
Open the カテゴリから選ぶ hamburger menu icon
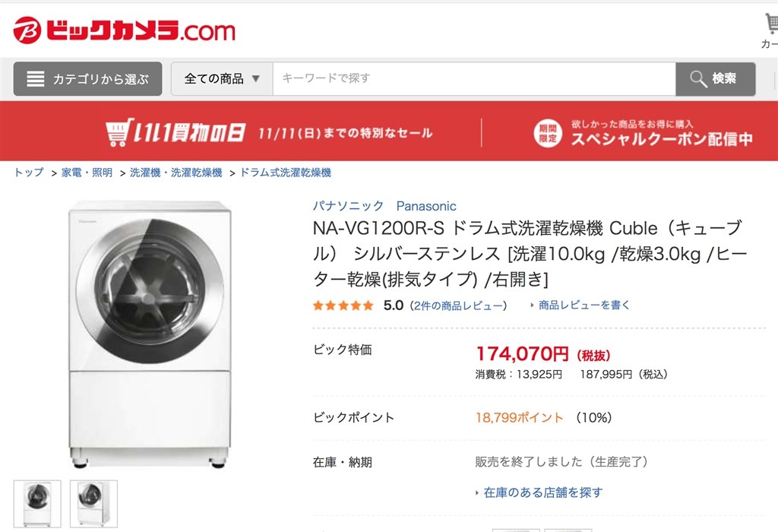click(35, 78)
